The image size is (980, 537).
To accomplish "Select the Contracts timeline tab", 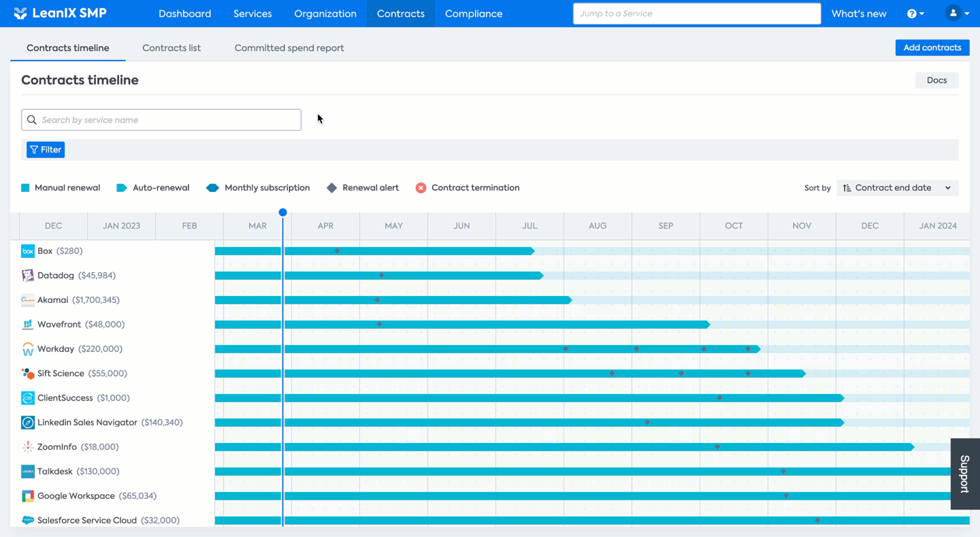I will point(68,48).
